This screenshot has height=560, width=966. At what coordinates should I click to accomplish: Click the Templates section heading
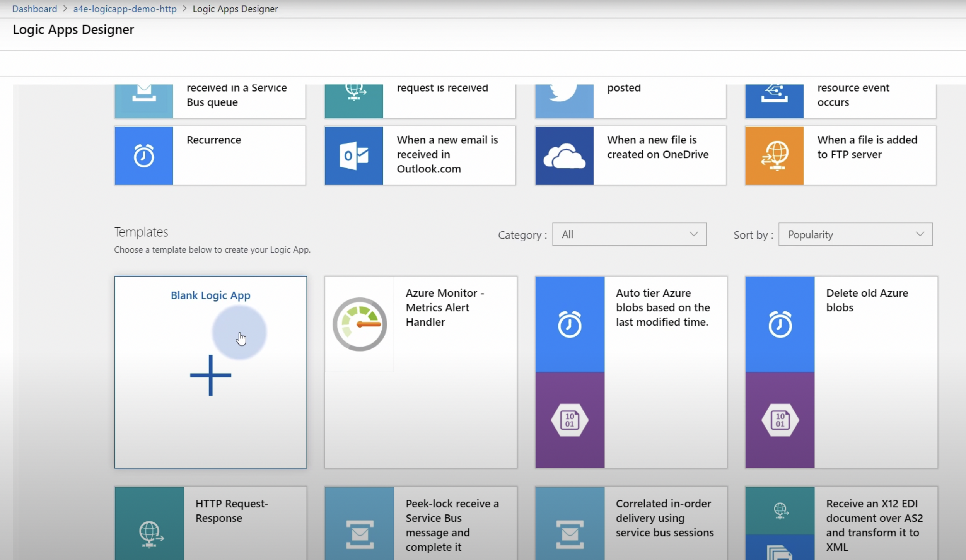141,232
